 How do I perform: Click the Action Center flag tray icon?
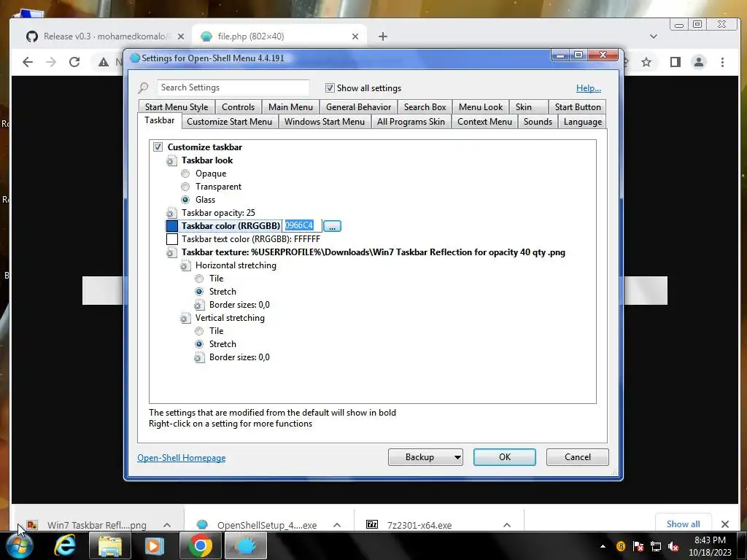pos(638,546)
